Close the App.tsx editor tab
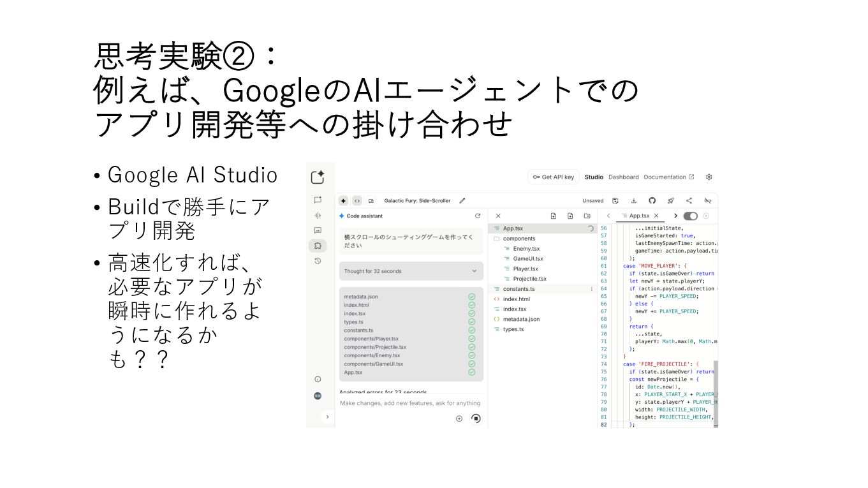 click(656, 216)
